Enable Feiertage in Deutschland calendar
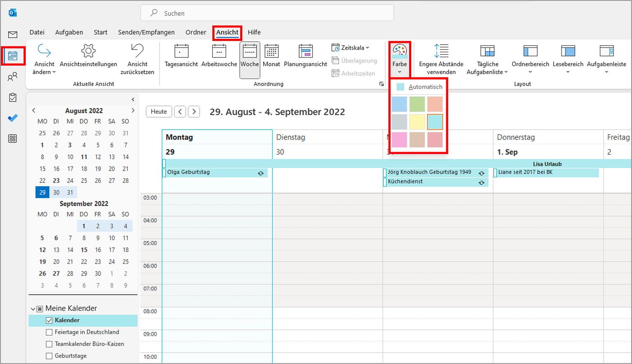The image size is (632, 364). [x=49, y=332]
